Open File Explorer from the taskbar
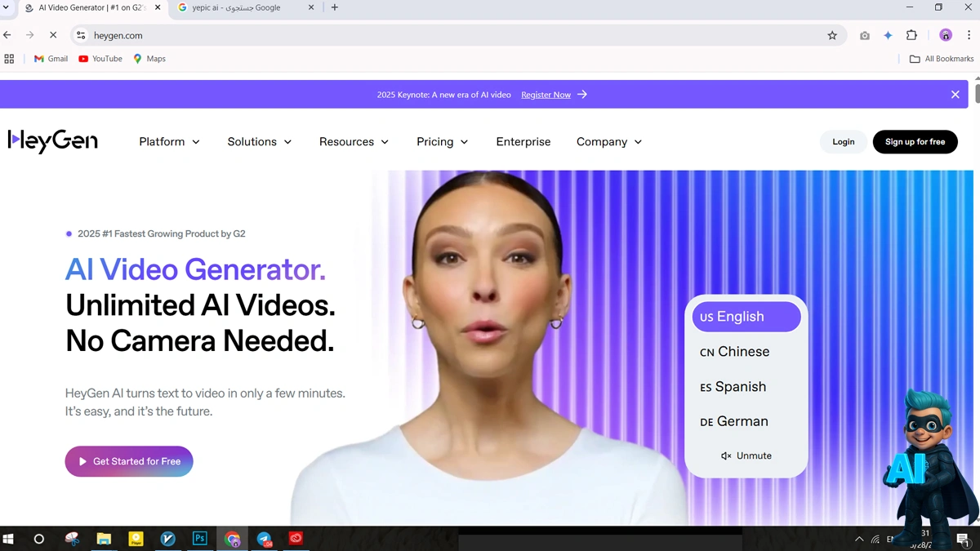 [x=104, y=539]
